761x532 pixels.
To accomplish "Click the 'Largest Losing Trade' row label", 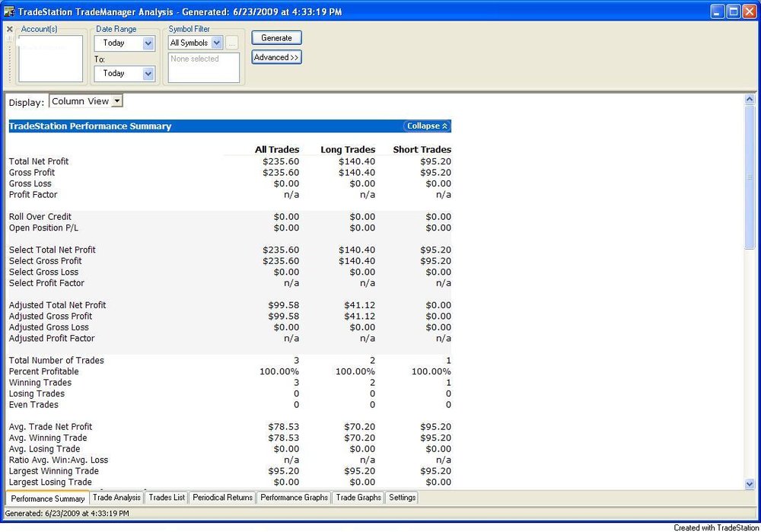I will point(50,483).
